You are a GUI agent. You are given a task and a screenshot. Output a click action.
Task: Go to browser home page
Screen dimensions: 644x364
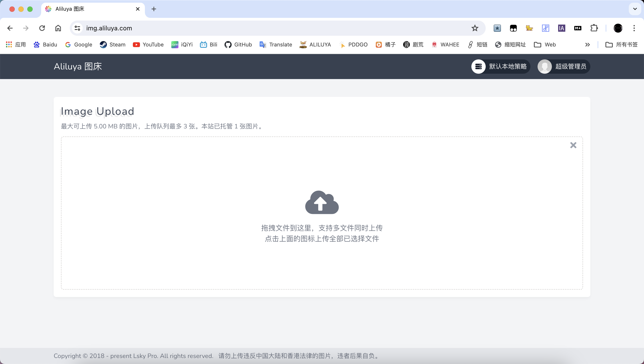[58, 28]
